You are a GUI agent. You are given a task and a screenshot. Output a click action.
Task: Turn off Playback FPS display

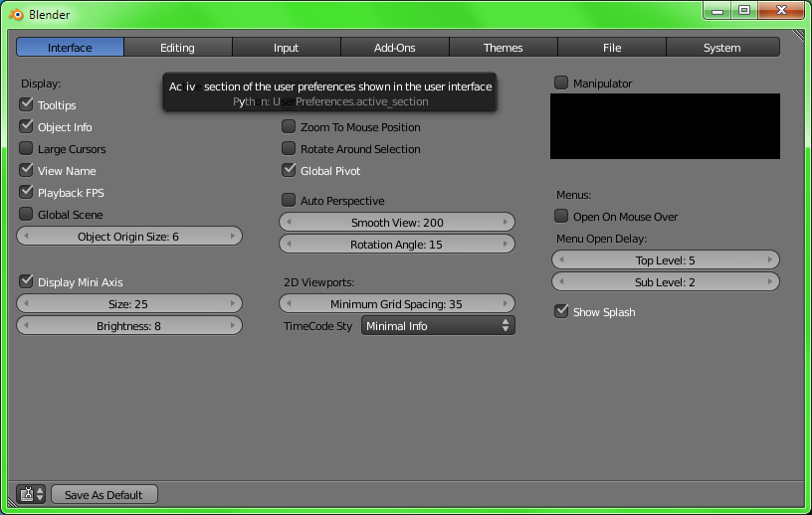click(x=26, y=192)
